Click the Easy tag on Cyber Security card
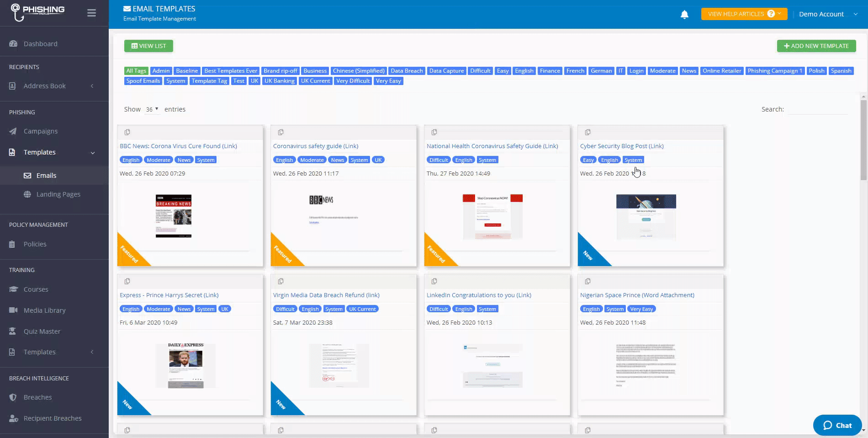The image size is (868, 438). (x=588, y=160)
